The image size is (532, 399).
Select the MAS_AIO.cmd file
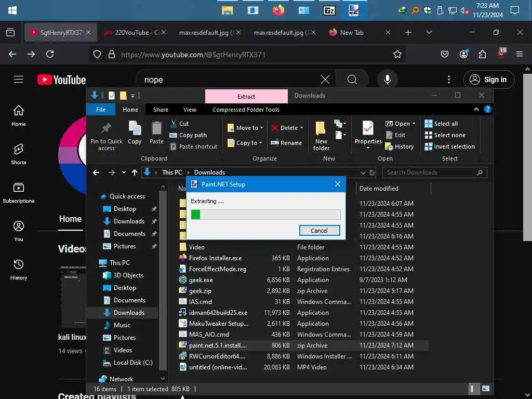pos(209,335)
